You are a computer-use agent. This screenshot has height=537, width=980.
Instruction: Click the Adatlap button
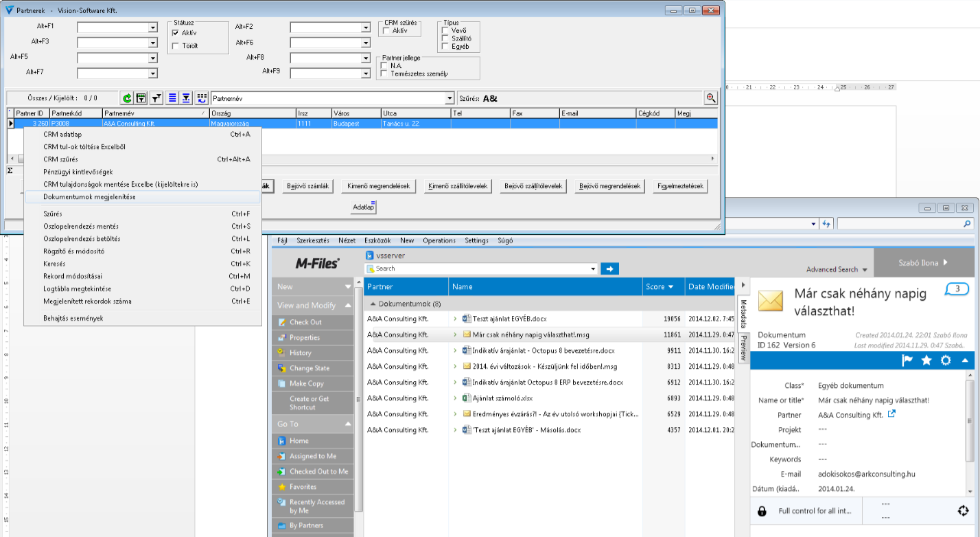tap(364, 207)
